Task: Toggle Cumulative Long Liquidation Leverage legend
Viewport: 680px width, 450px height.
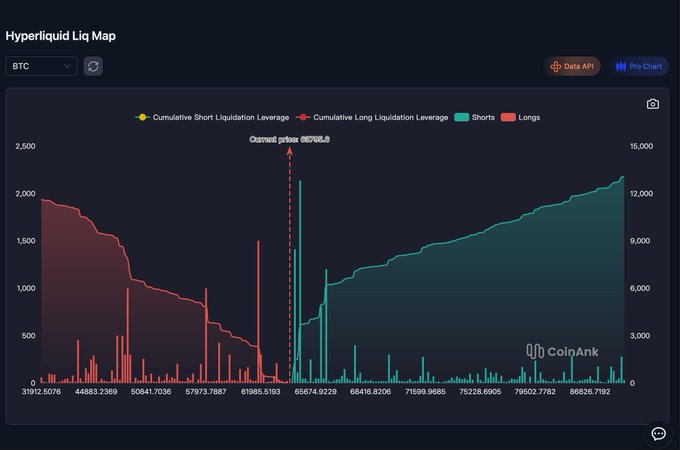Action: coord(372,117)
